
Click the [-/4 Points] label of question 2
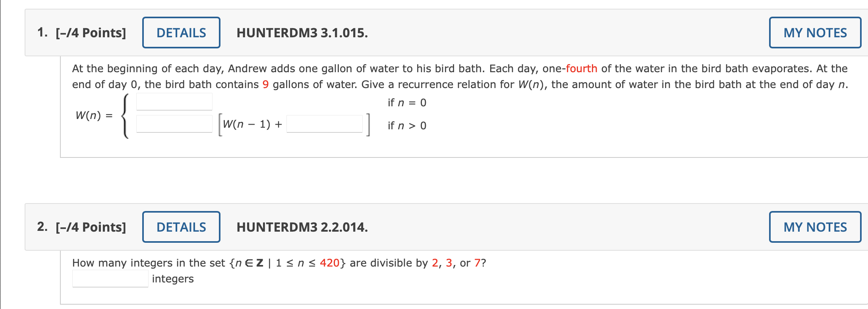pyautogui.click(x=90, y=227)
